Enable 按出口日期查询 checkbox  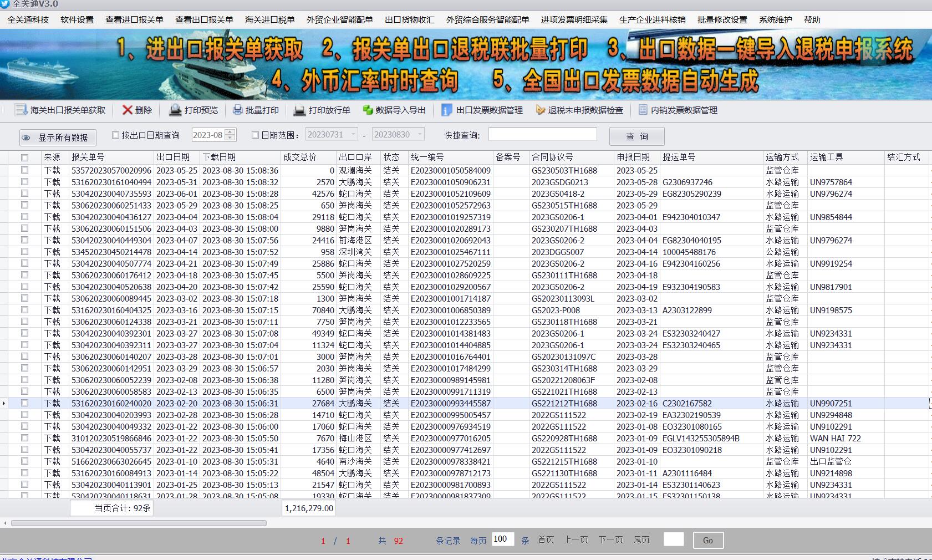[x=116, y=135]
